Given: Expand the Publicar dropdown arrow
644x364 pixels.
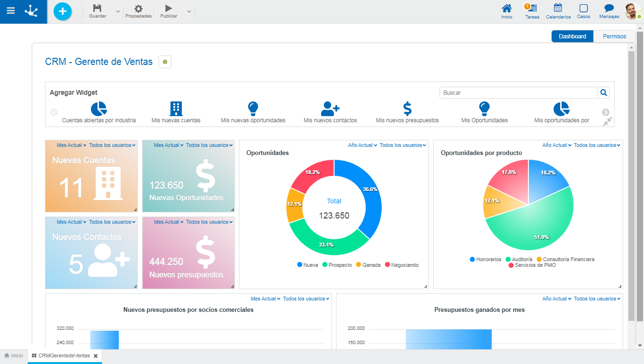Looking at the screenshot, I should 189,11.
